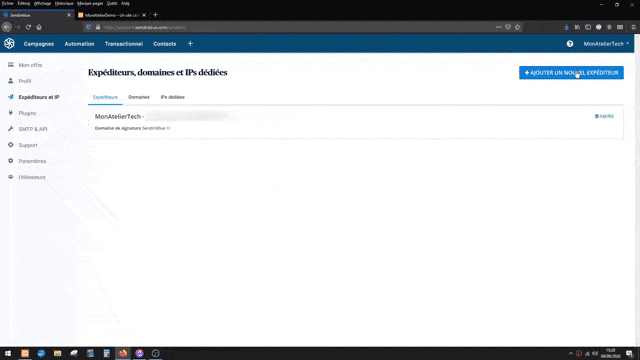
Task: Open File Explorer from the taskbar
Action: [58, 353]
